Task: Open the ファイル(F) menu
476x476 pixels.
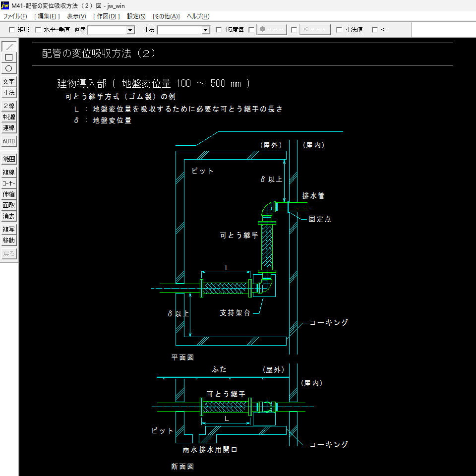Action: coord(15,16)
